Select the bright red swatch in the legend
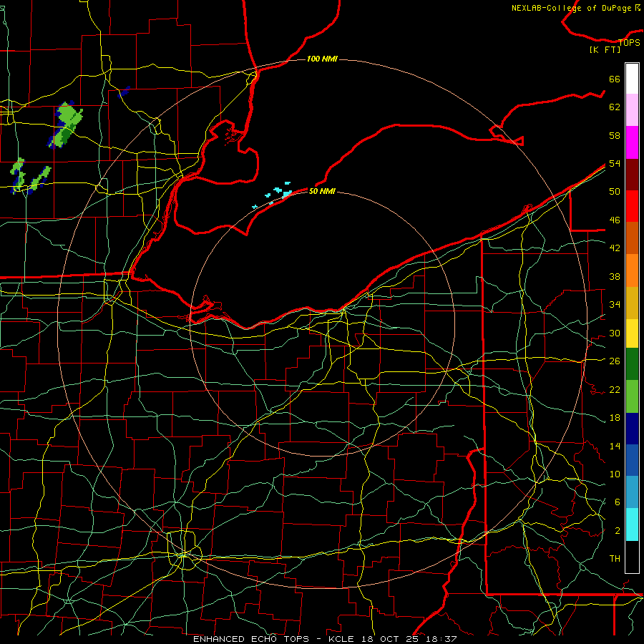This screenshot has height=644, width=644. 632,206
